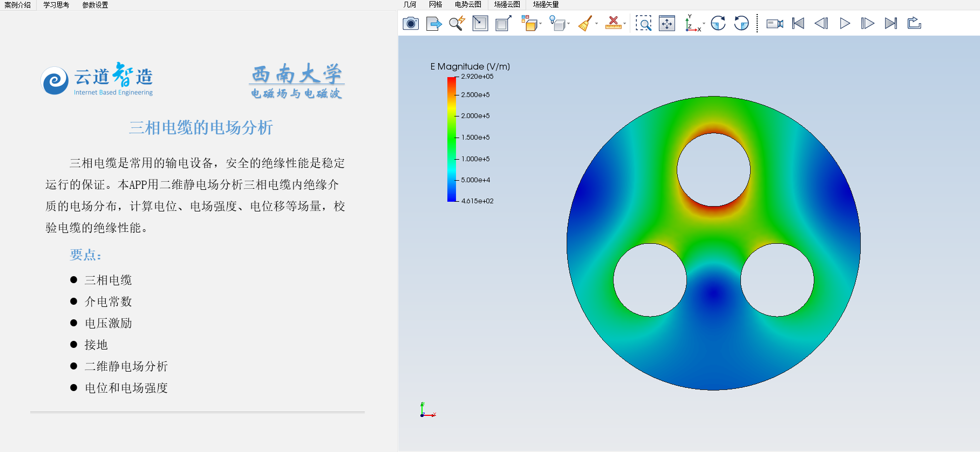The width and height of the screenshot is (980, 452).
Task: Click the legend minimum 4.615e+02
Action: pyautogui.click(x=477, y=201)
